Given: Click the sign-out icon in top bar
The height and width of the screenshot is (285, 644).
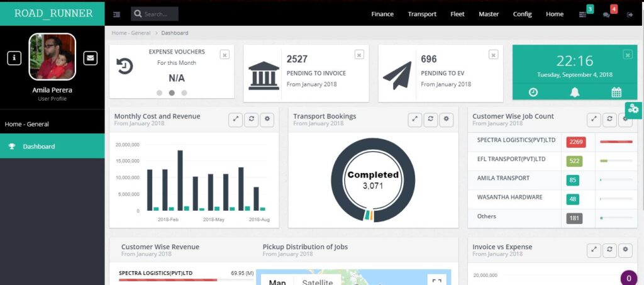Looking at the screenshot, I should pos(630,14).
